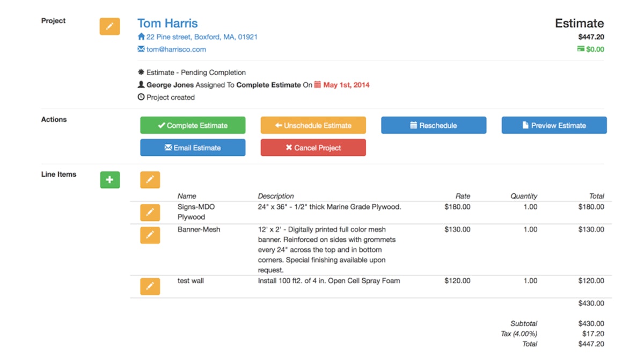Add a new line item with the green plus
Viewport: 644px width, 355px height.
[x=110, y=180]
